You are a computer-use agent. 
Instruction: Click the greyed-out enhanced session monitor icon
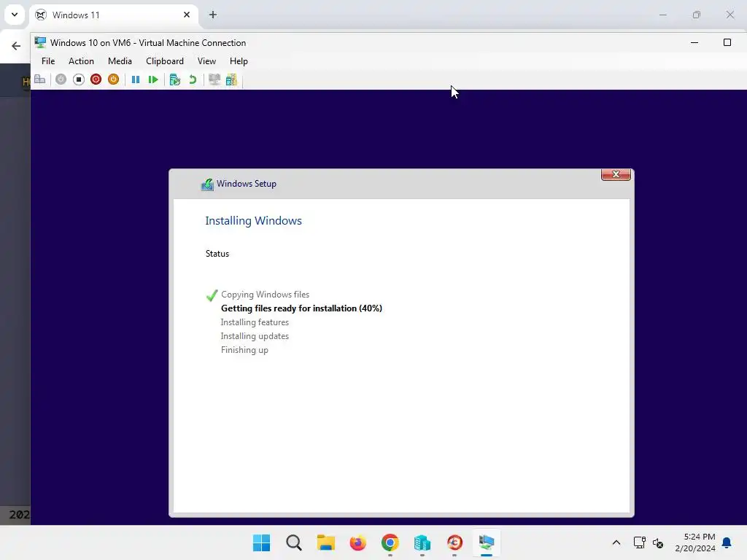pyautogui.click(x=214, y=79)
